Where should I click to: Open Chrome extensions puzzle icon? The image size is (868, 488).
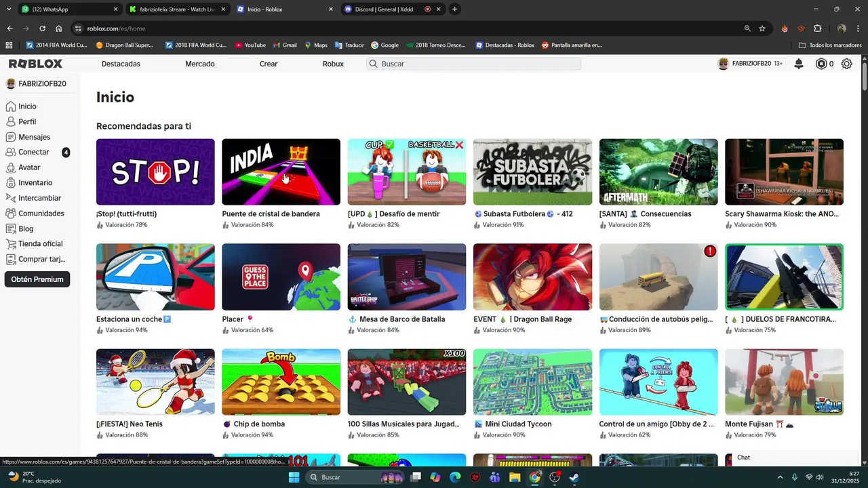point(817,28)
